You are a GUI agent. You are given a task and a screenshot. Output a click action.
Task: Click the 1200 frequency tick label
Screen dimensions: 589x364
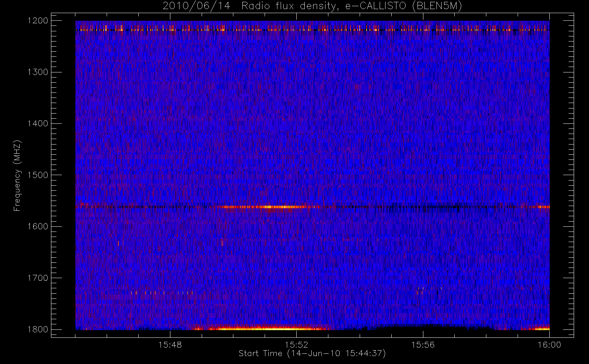pos(38,21)
